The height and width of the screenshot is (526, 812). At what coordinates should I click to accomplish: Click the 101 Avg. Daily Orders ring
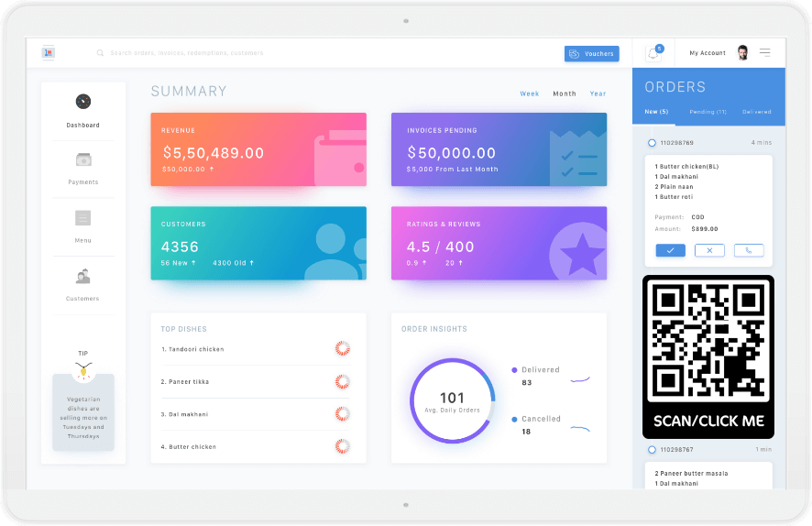click(453, 400)
